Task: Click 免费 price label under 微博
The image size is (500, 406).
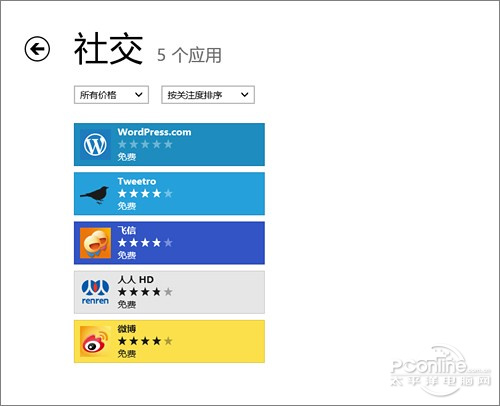Action: point(127,353)
